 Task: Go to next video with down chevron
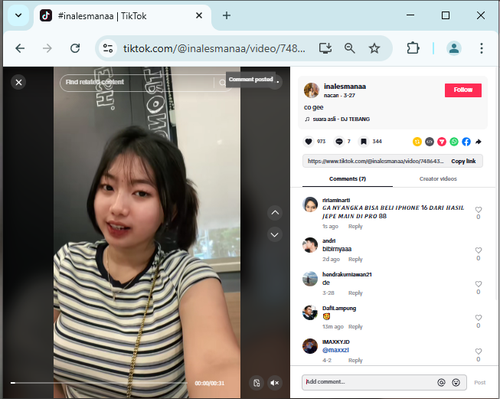[x=275, y=235]
